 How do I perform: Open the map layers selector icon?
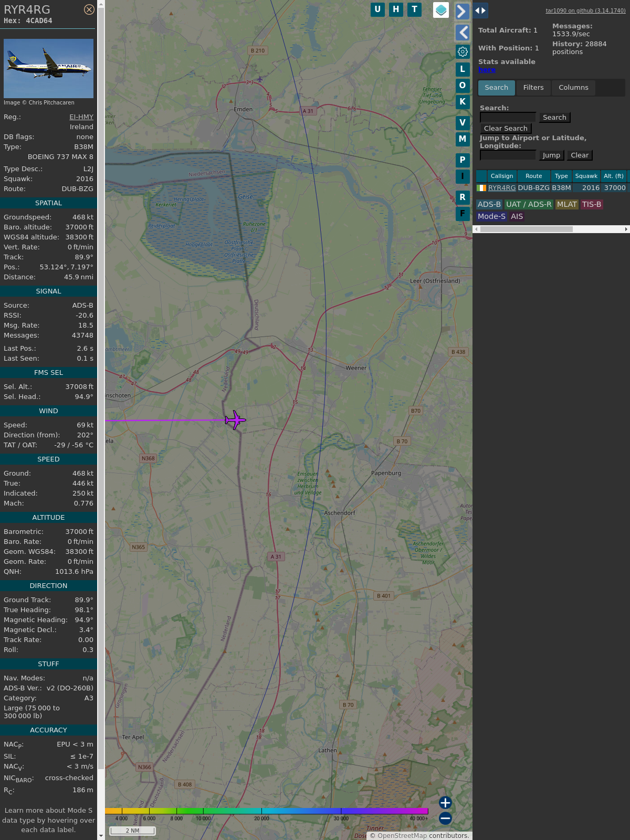coord(441,10)
